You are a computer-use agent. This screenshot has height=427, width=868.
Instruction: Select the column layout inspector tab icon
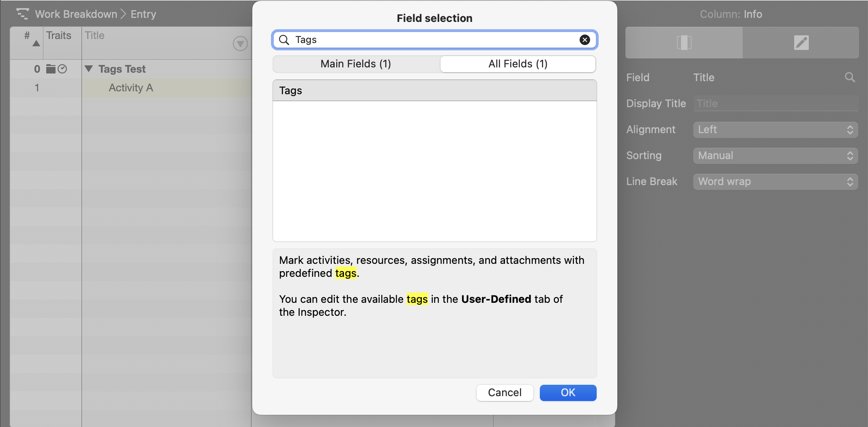click(685, 42)
